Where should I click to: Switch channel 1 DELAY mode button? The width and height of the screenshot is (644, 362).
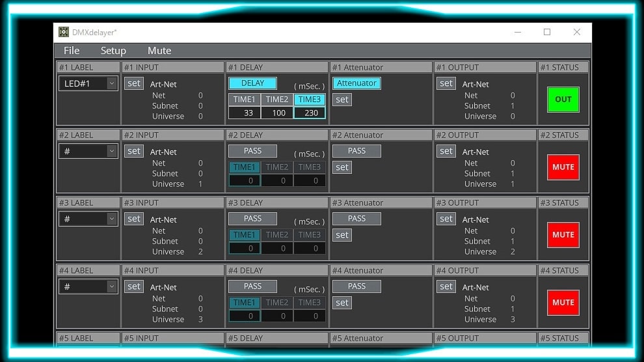[x=252, y=83]
